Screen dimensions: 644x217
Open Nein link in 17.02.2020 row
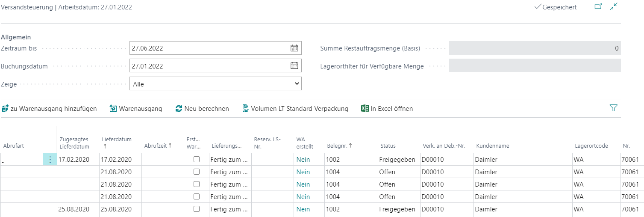[x=303, y=160]
